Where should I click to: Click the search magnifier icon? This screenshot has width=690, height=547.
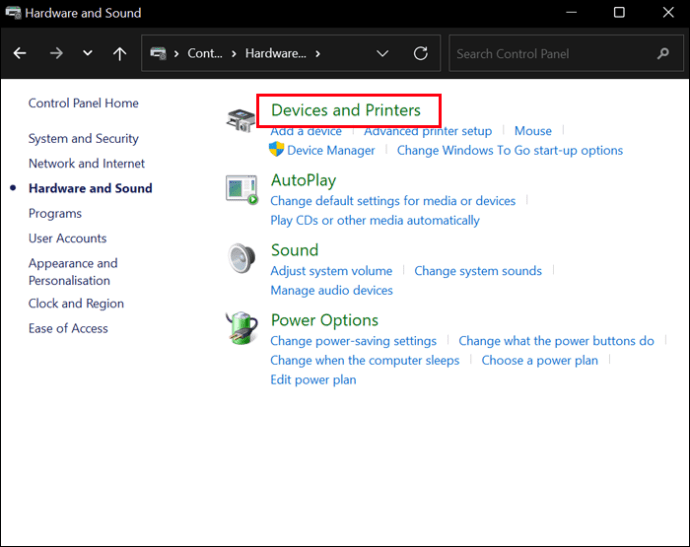coord(663,54)
